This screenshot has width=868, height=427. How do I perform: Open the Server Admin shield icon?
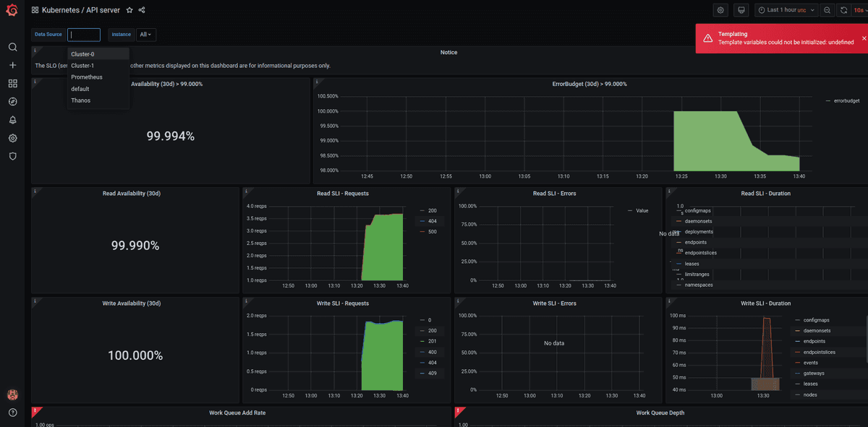pyautogui.click(x=12, y=156)
